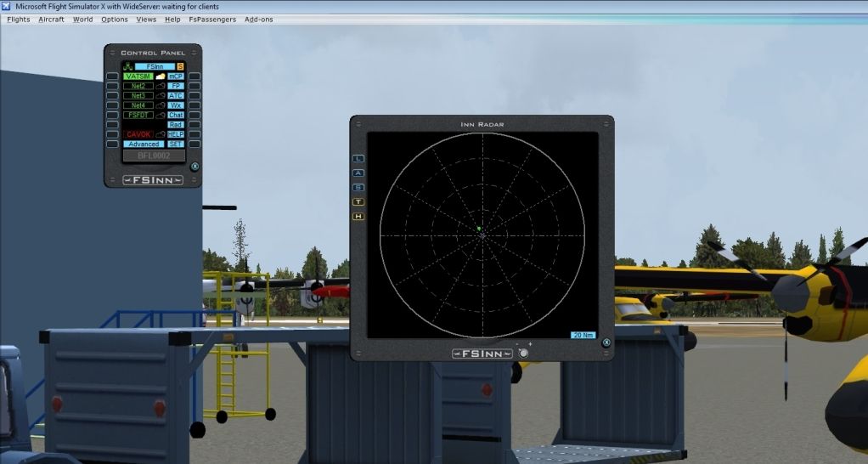This screenshot has height=464, width=868.
Task: Toggle the Net3 network entry
Action: (138, 95)
